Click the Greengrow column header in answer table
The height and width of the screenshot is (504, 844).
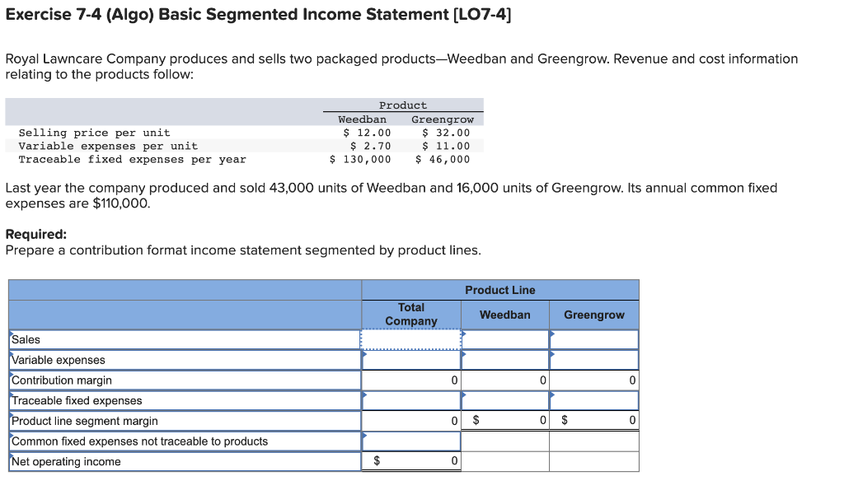594,315
